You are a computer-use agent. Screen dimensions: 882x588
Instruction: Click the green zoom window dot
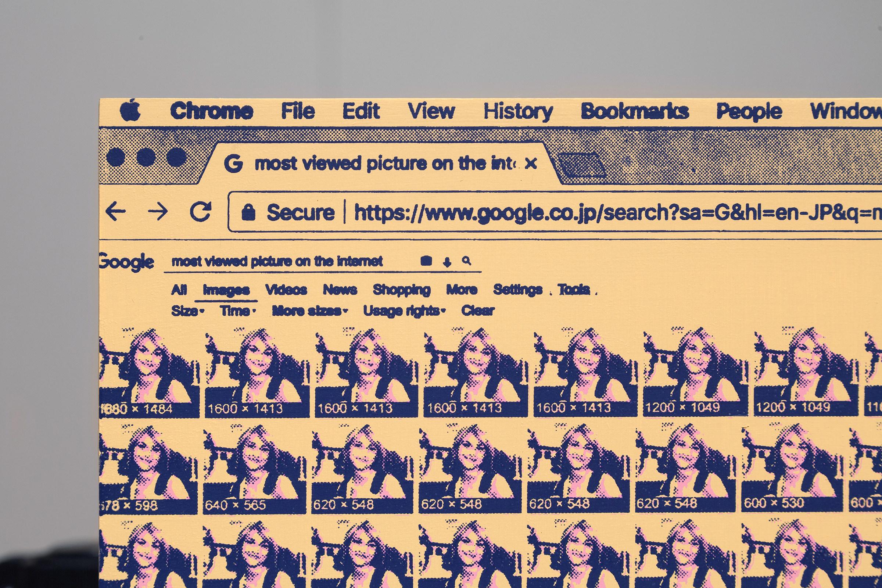coord(176,157)
